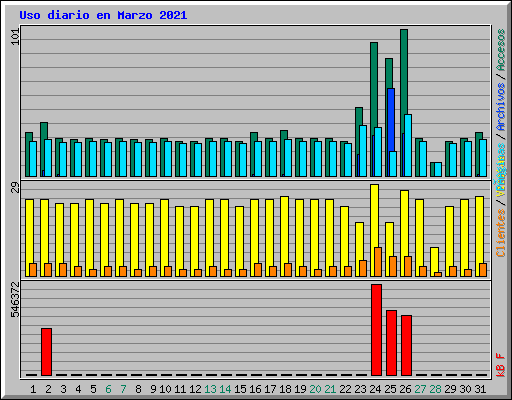This screenshot has width=512, height=400.
Task: Click the day 1 axis label
Action: click(33, 389)
